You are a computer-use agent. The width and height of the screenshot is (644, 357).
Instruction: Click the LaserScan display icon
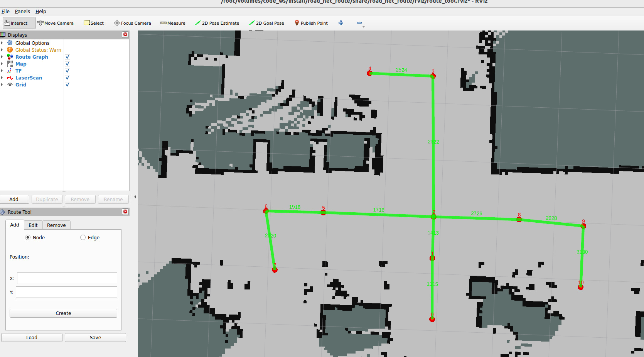[10, 78]
